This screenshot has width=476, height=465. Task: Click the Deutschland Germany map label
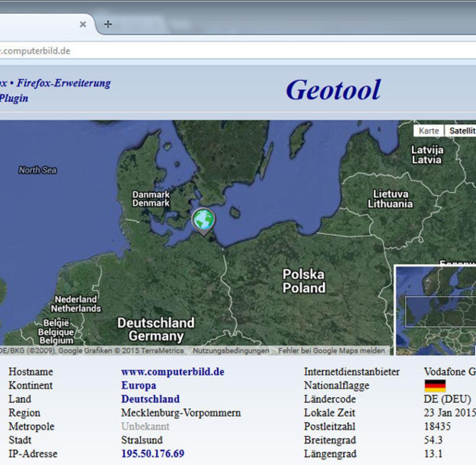coord(156,329)
